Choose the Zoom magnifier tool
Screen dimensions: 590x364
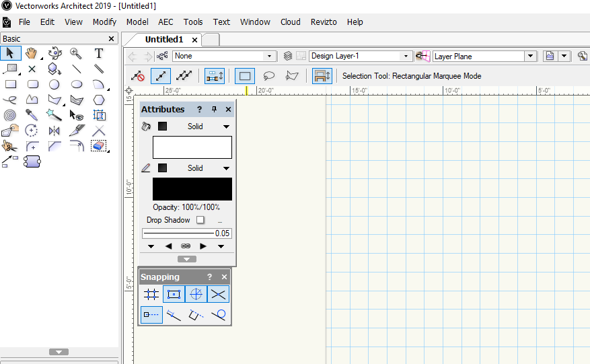tap(76, 53)
